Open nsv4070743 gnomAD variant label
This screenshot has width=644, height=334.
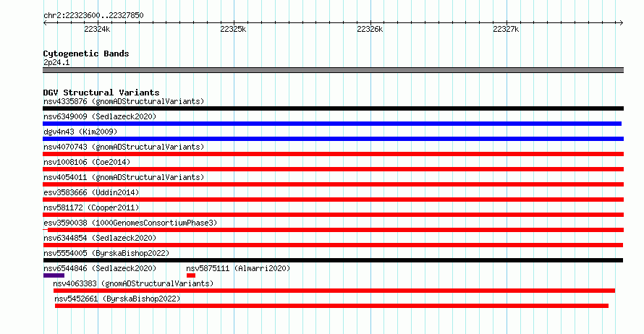(124, 147)
